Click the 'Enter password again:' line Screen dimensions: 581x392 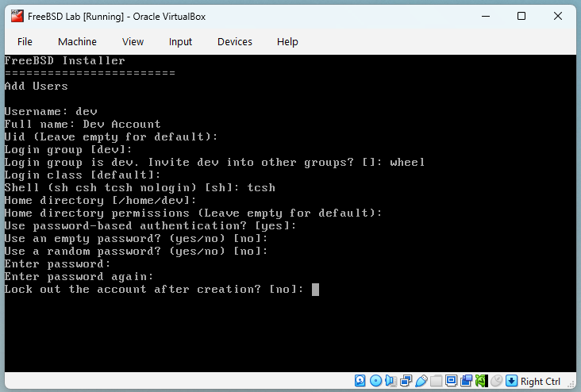click(79, 276)
